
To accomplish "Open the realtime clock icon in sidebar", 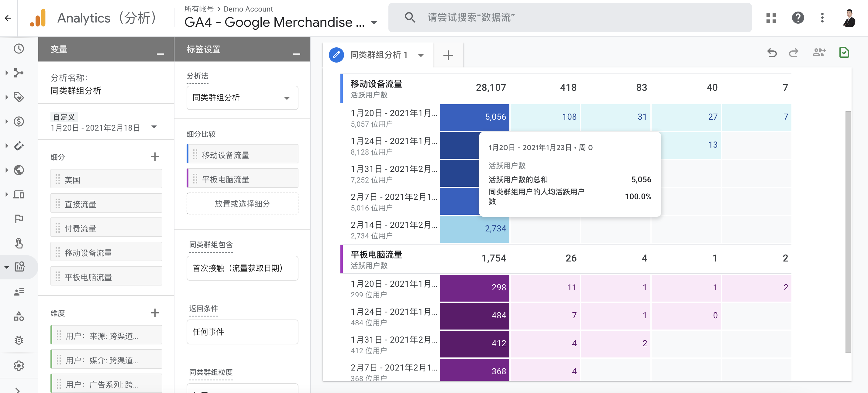I will pos(19,49).
